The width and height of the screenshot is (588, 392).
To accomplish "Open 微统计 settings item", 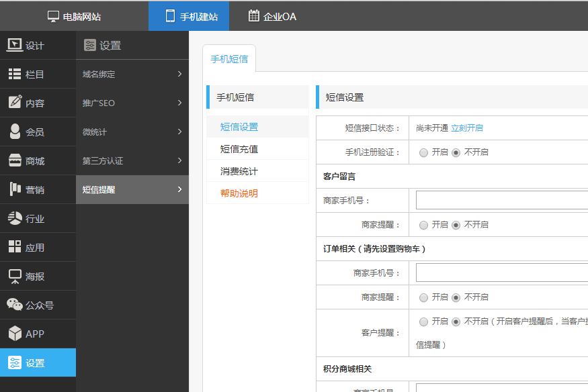I will coord(132,132).
